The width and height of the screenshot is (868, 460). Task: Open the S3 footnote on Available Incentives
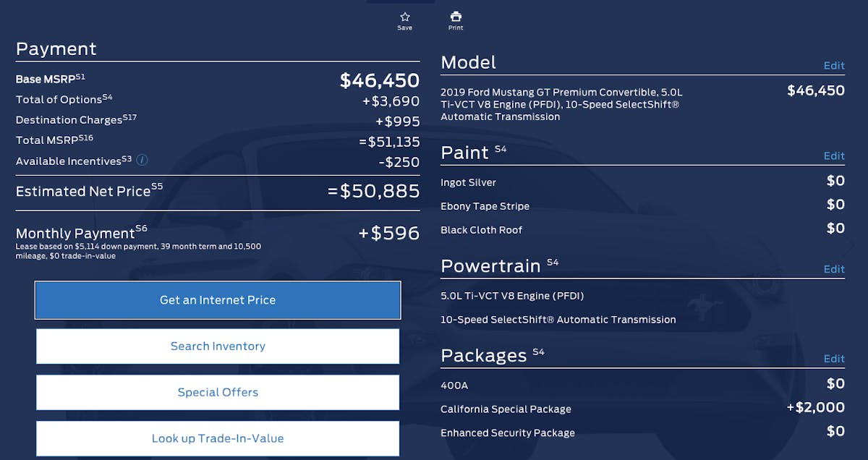[x=127, y=158]
